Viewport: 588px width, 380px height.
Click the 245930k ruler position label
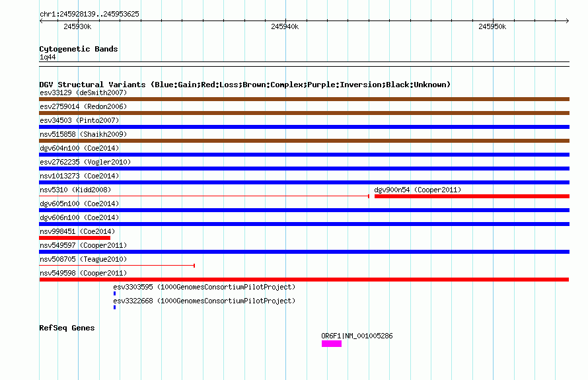[x=77, y=26]
